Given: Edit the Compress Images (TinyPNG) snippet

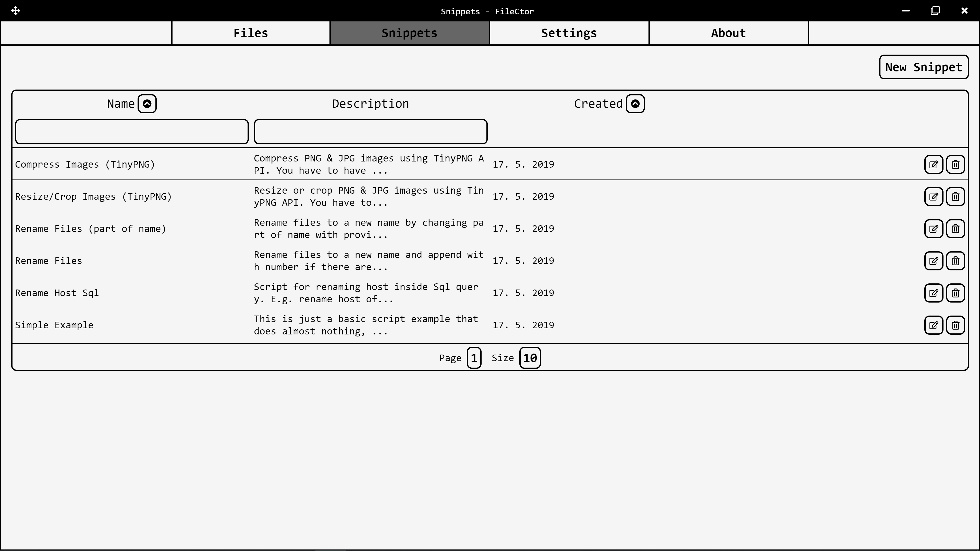Looking at the screenshot, I should 933,164.
